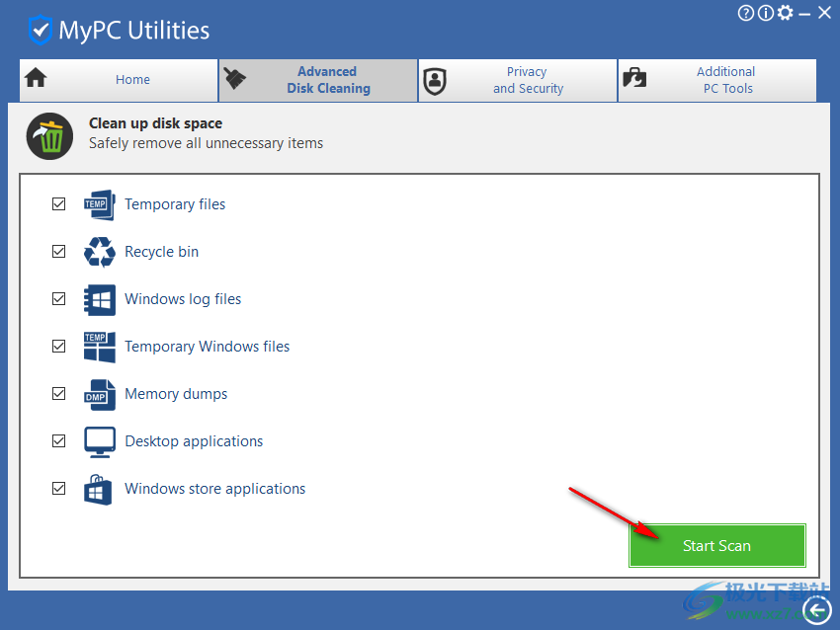The image size is (840, 630).
Task: Click the Temporary Windows files label
Action: tap(208, 347)
